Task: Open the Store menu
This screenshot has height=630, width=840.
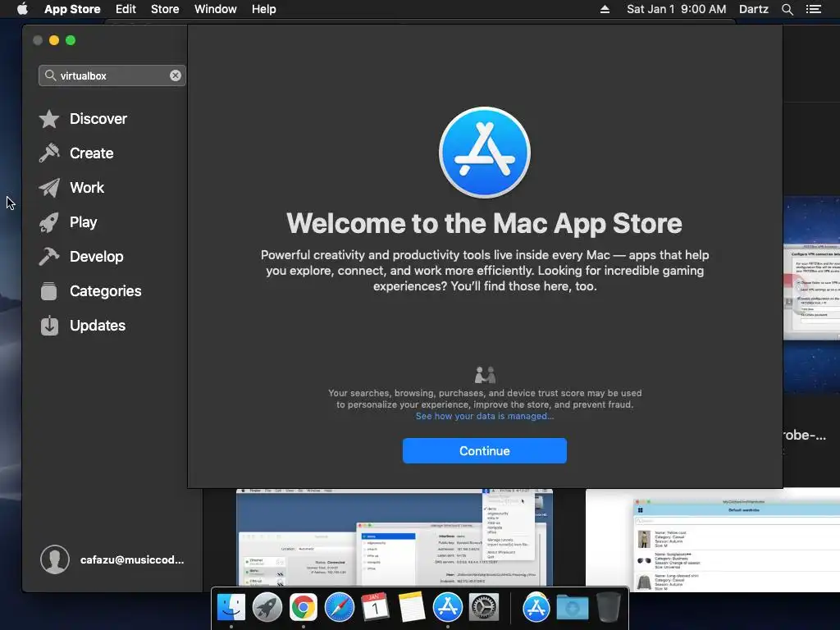Action: tap(165, 9)
